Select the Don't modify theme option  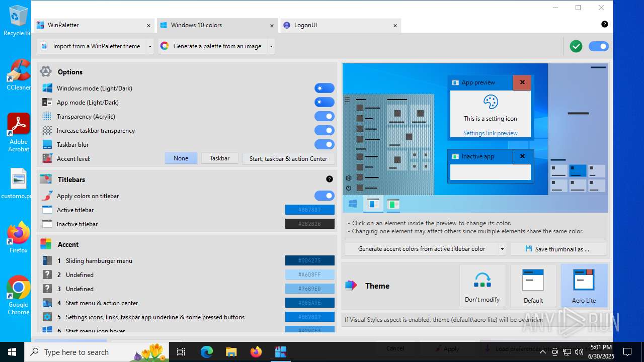482,286
